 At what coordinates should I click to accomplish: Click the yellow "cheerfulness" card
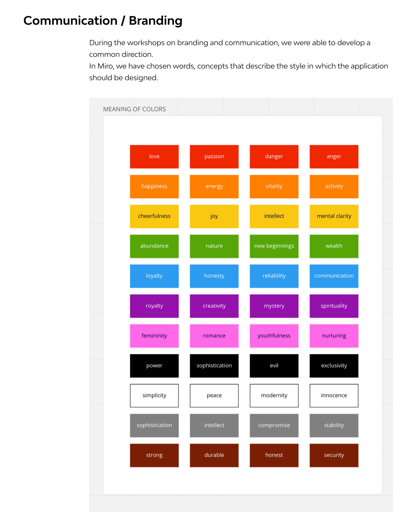(x=154, y=216)
